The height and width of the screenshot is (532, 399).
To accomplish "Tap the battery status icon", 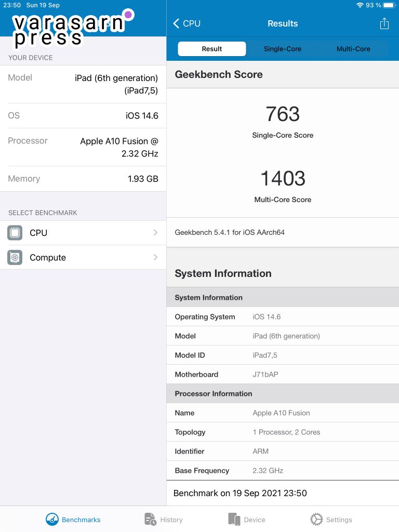I will [389, 5].
